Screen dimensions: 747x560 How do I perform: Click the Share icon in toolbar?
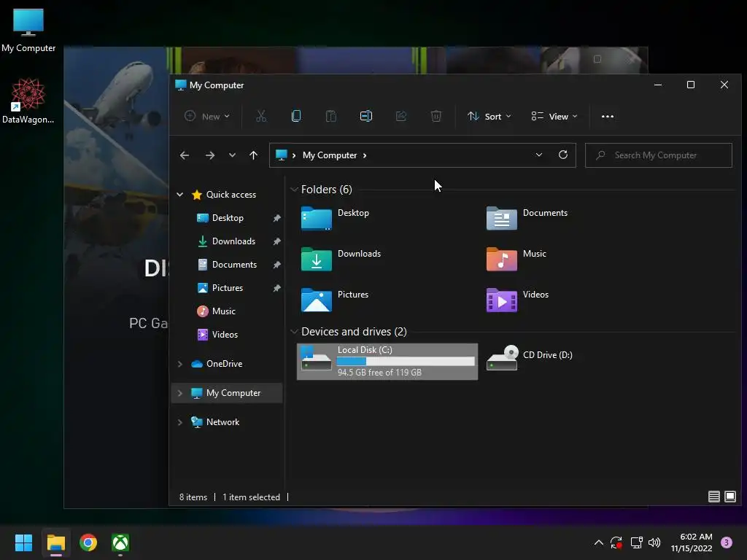tap(401, 116)
